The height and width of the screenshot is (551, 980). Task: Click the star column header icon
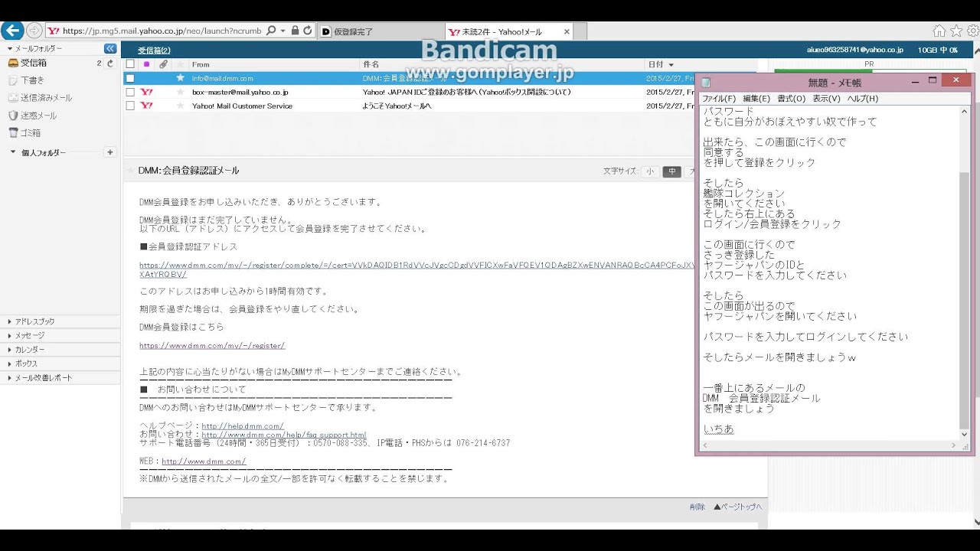click(181, 64)
